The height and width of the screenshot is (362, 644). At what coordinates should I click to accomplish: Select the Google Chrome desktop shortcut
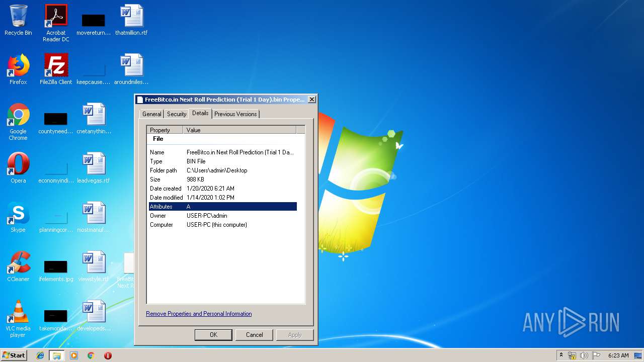(18, 122)
